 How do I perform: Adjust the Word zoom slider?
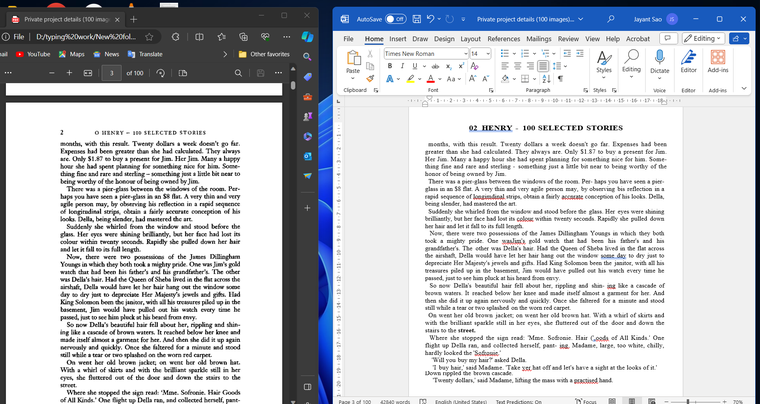tap(689, 401)
